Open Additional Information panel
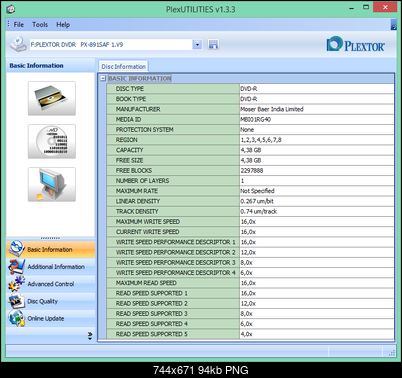The width and height of the screenshot is (402, 378). coord(50,267)
